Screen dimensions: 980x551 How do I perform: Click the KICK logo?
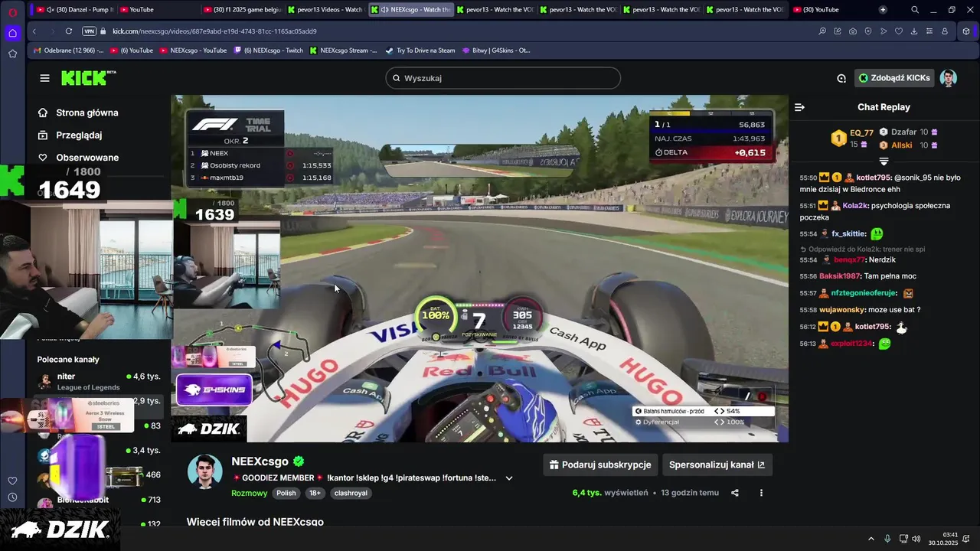(x=88, y=78)
